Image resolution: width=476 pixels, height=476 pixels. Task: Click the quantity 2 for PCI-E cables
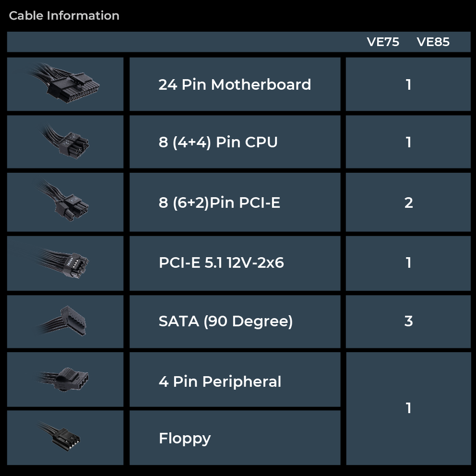coord(408,202)
